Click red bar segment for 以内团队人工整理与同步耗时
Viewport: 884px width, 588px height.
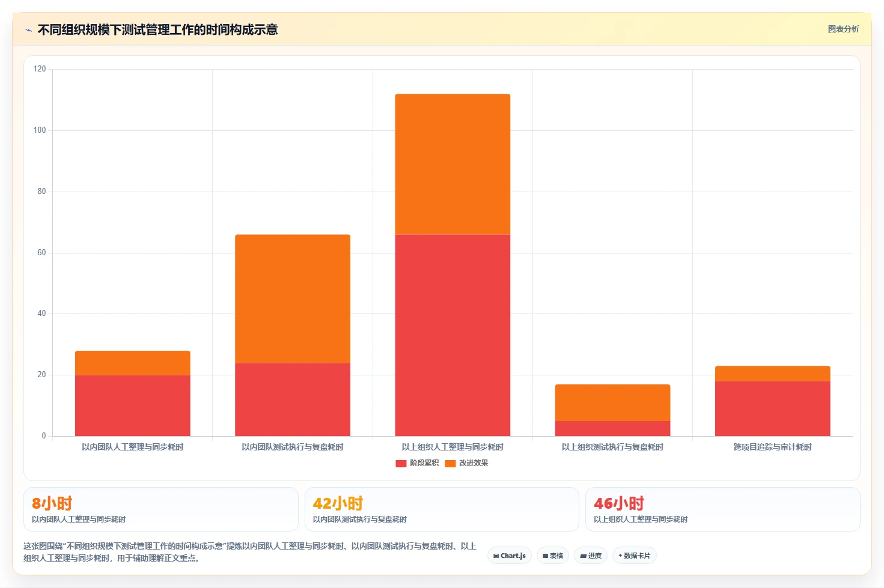(133, 405)
